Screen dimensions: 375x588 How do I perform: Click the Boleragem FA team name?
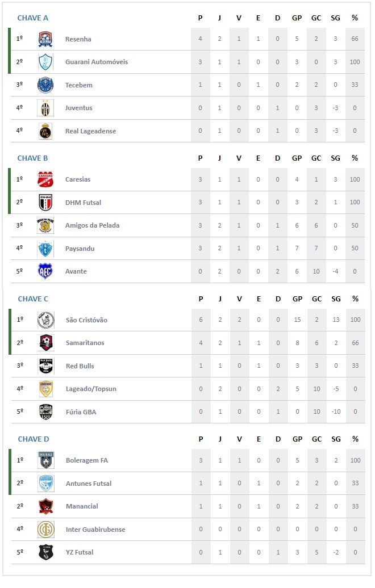pyautogui.click(x=87, y=460)
